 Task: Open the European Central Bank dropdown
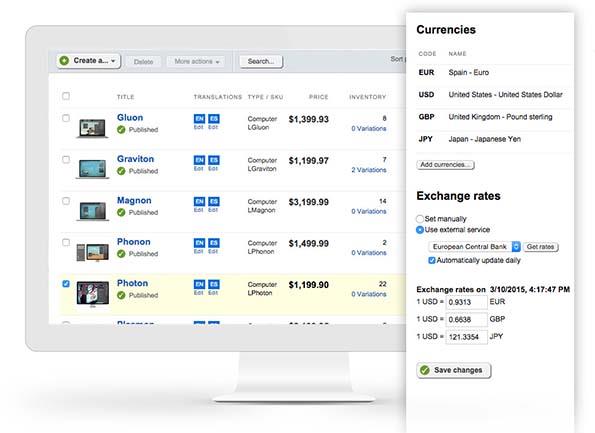474,247
